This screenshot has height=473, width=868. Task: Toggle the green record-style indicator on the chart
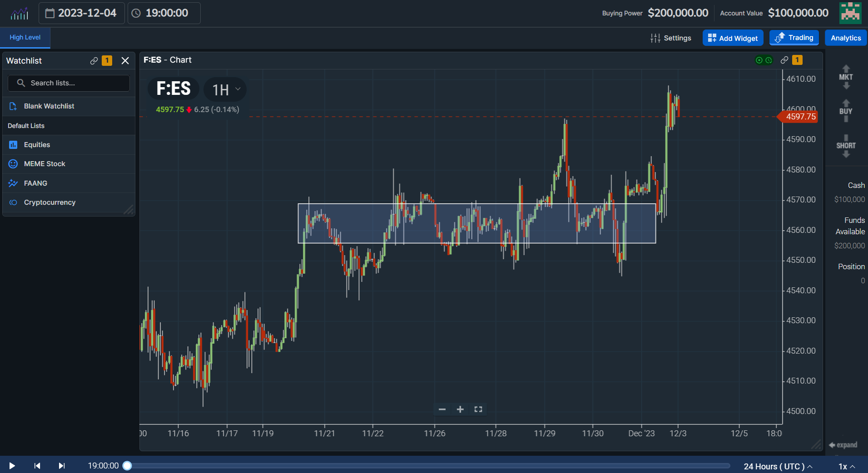click(x=759, y=60)
